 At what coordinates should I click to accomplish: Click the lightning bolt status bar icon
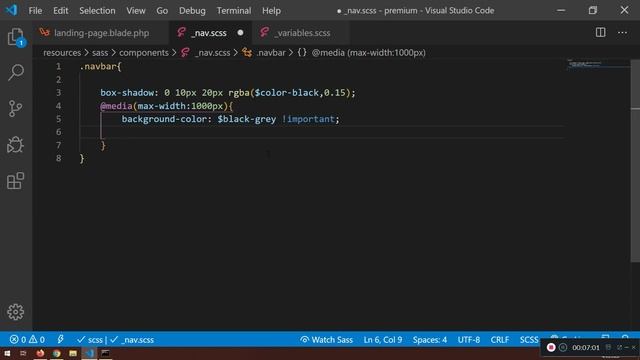(60, 339)
